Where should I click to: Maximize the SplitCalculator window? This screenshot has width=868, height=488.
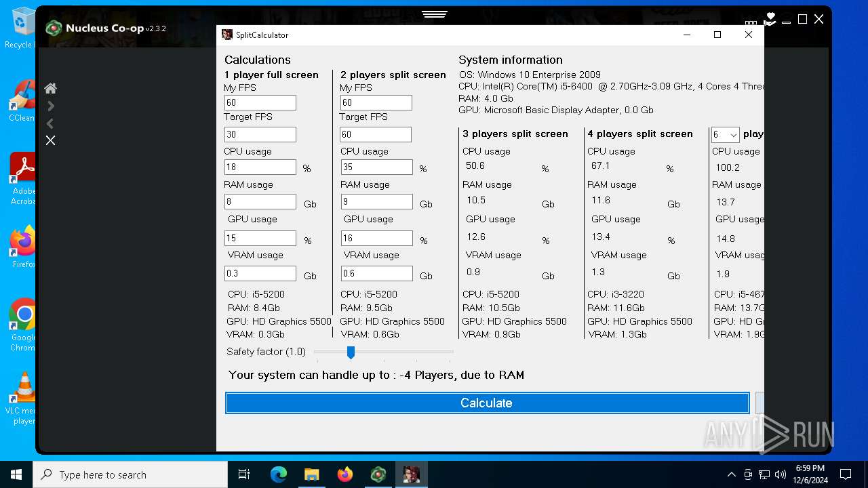(717, 35)
